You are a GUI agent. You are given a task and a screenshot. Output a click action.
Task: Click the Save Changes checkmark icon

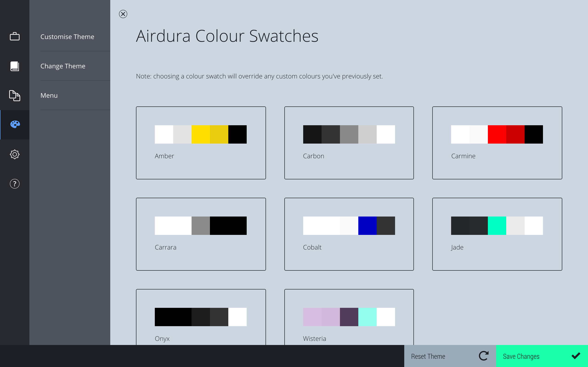(x=576, y=356)
